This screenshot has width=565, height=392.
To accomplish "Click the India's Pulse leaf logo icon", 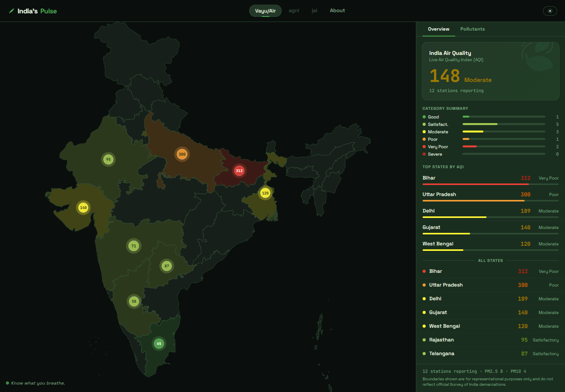I will 11,11.
